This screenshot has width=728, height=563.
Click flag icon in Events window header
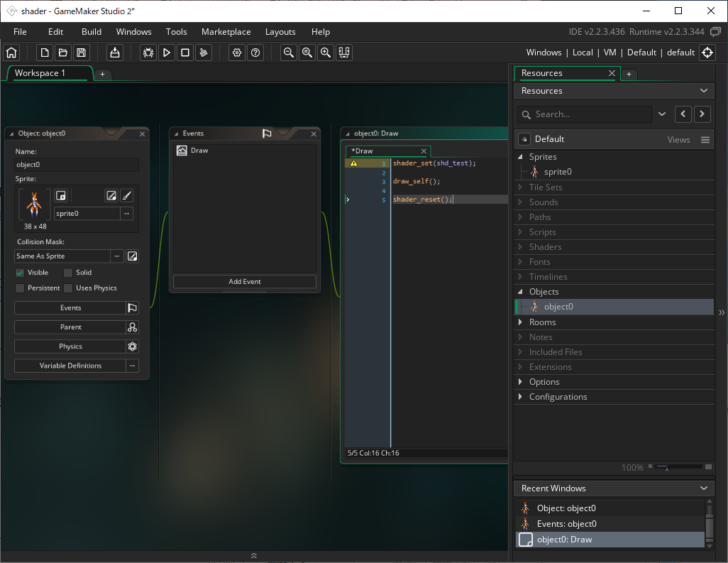pos(267,133)
